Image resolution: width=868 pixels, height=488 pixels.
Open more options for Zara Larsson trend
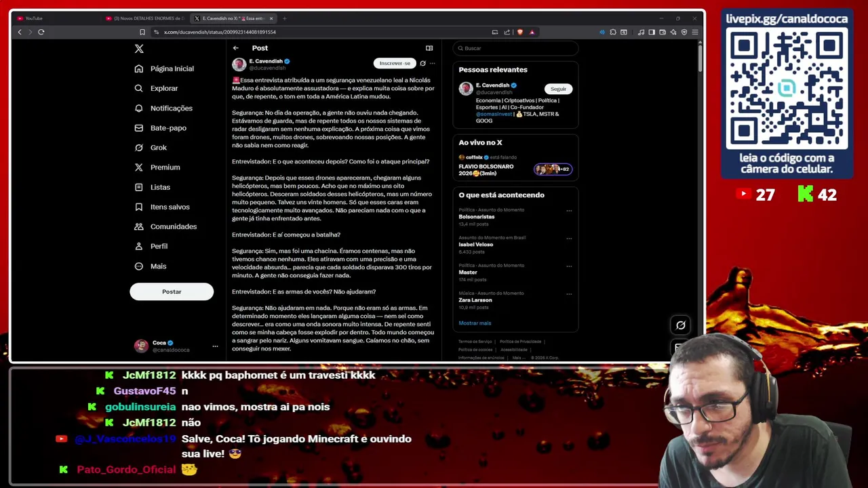coord(569,294)
